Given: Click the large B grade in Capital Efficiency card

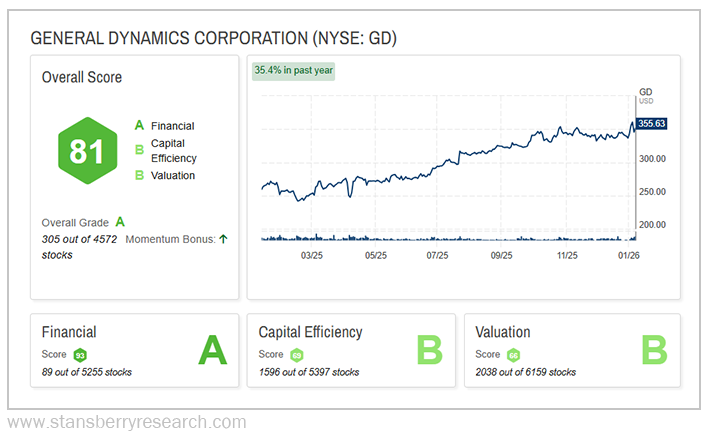Looking at the screenshot, I should click(x=429, y=351).
